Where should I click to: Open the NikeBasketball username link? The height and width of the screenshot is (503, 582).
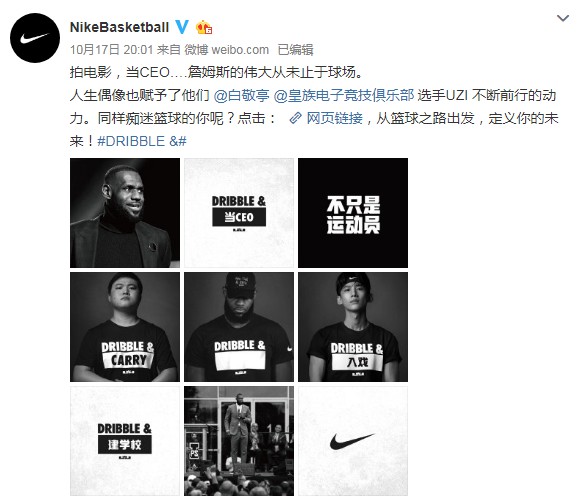[119, 27]
